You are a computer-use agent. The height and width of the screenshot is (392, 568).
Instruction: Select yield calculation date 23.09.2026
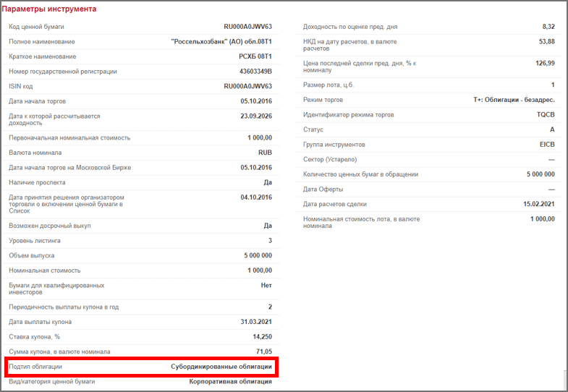(x=256, y=116)
